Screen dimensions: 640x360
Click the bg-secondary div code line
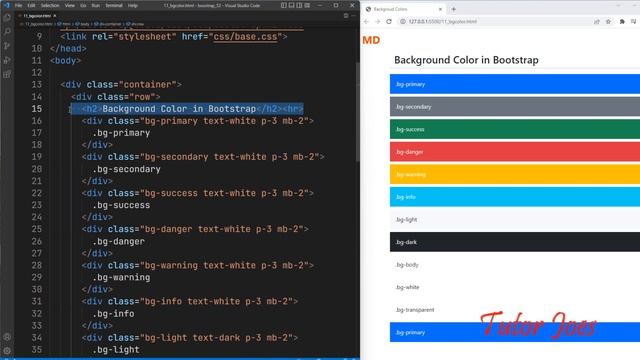pos(203,157)
